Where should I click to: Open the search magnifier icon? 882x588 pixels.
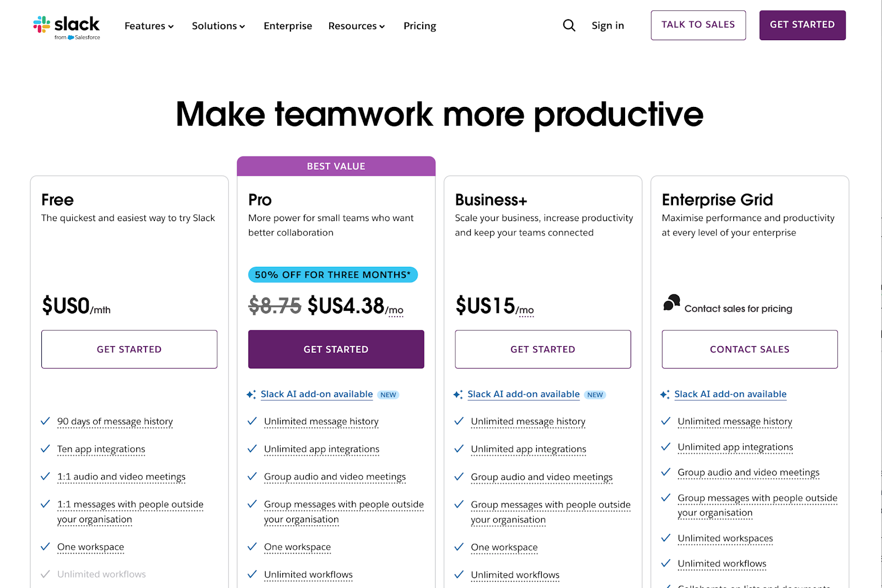click(568, 25)
